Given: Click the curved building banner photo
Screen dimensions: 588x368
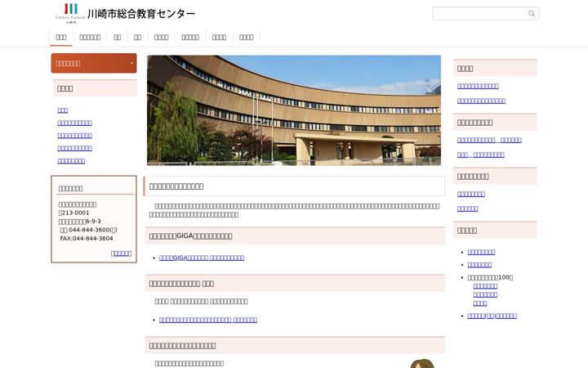Looking at the screenshot, I should (x=294, y=110).
